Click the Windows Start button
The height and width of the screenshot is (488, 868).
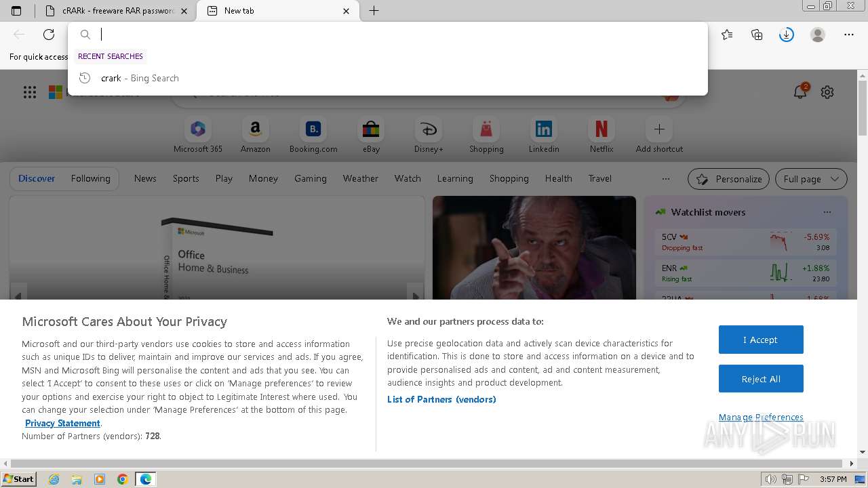18,479
